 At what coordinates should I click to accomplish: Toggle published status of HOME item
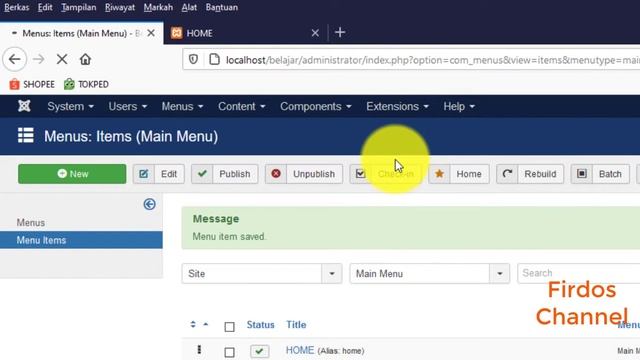pos(260,351)
